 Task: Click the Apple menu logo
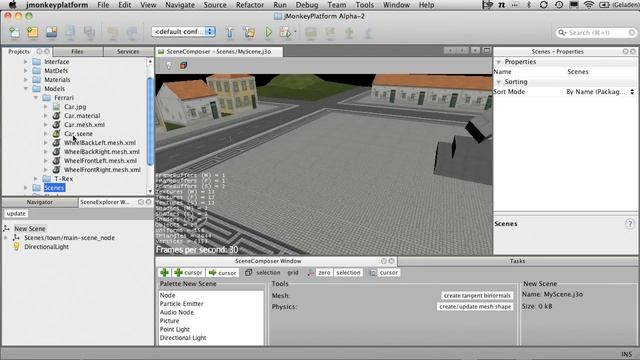coord(13,5)
